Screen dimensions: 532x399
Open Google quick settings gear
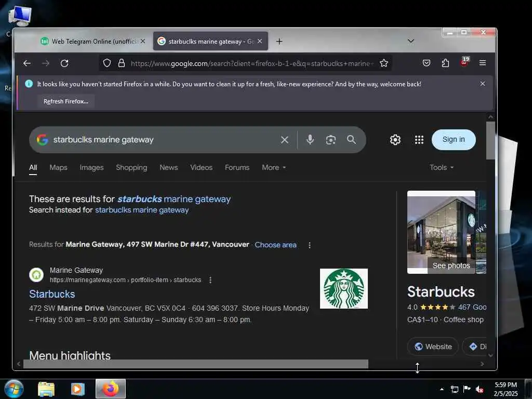pos(395,140)
